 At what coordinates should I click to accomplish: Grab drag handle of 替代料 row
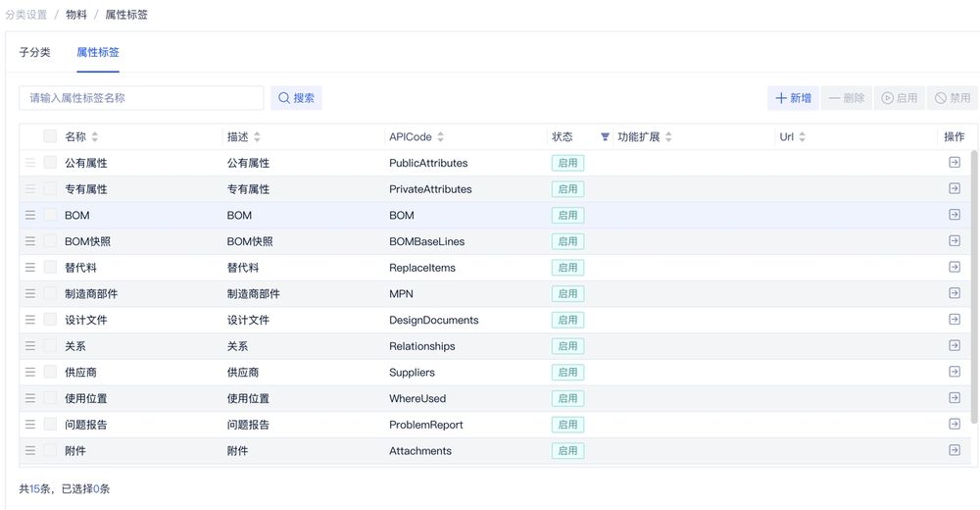click(x=30, y=267)
